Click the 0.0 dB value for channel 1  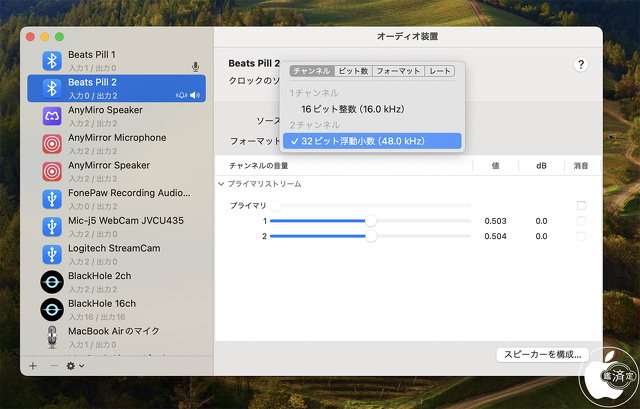541,221
